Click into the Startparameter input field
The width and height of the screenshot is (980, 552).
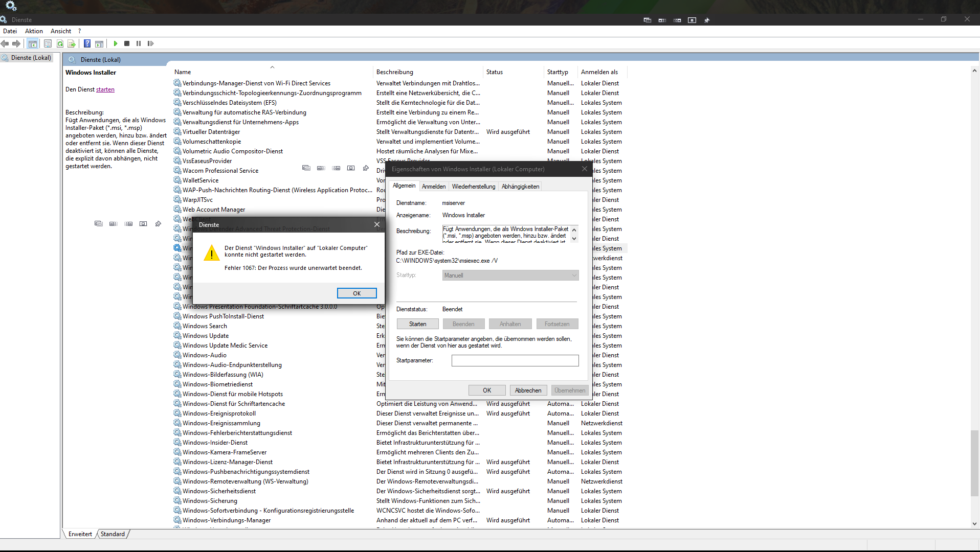(515, 360)
